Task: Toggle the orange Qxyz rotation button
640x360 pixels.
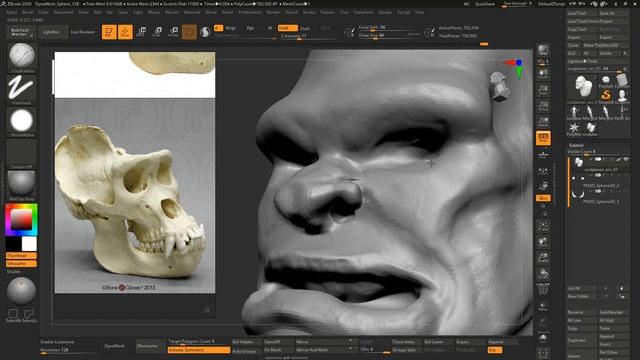Action: [543, 198]
